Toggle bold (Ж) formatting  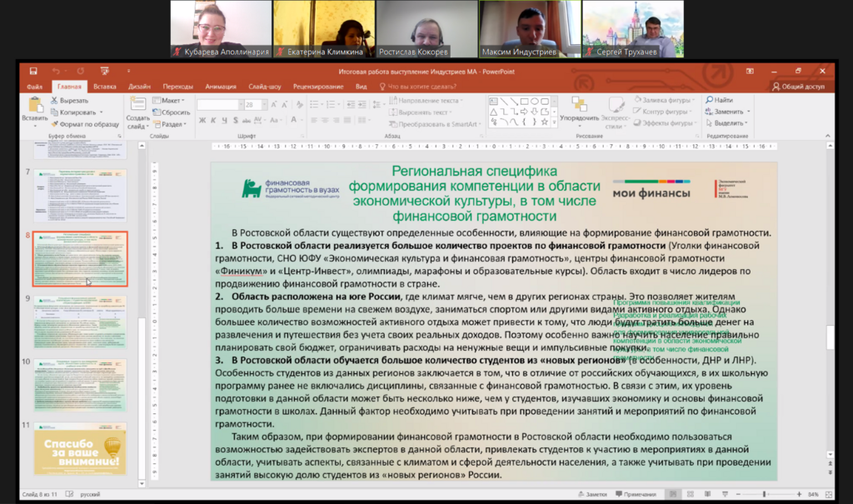[202, 120]
